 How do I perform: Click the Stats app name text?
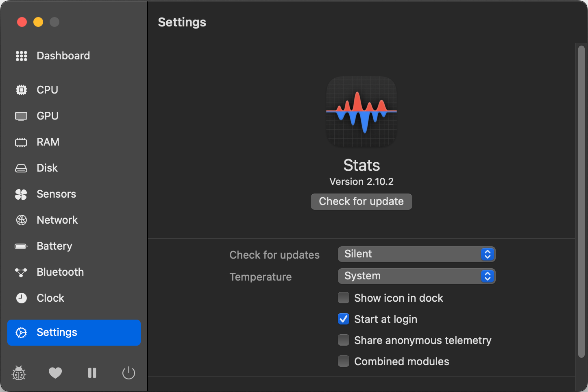362,165
